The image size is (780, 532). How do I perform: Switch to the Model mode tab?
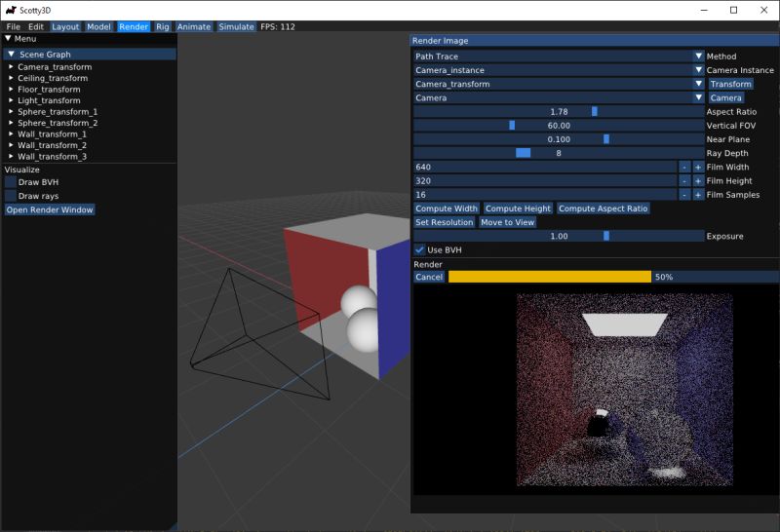[98, 27]
